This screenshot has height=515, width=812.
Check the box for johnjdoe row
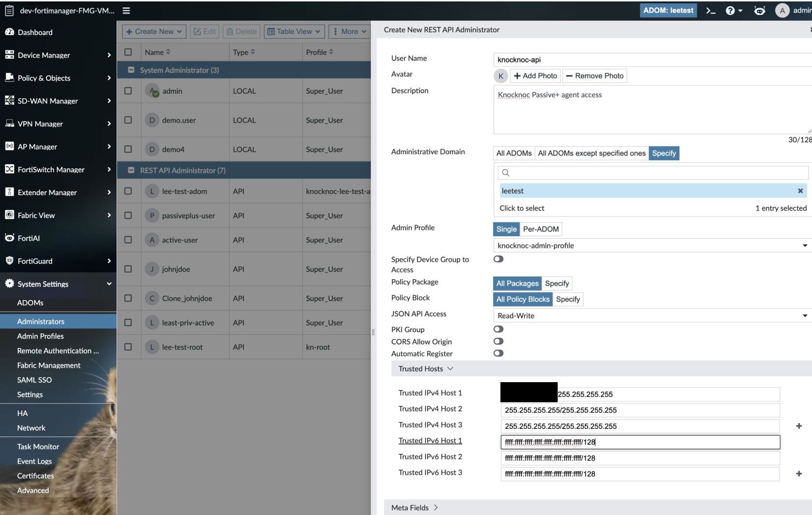[x=128, y=269]
